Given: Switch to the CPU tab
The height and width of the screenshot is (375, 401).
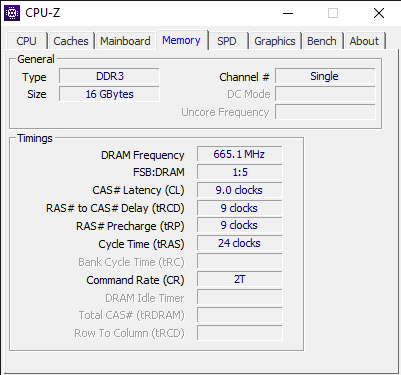Looking at the screenshot, I should tap(26, 41).
